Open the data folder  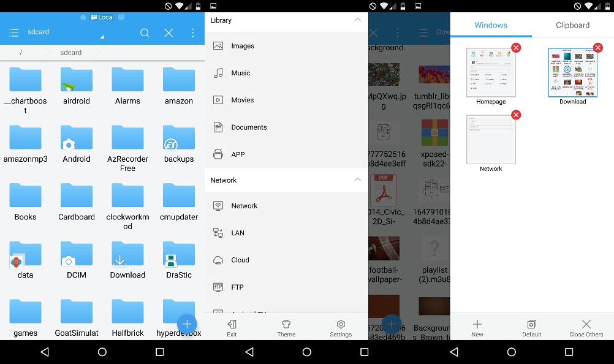26,260
